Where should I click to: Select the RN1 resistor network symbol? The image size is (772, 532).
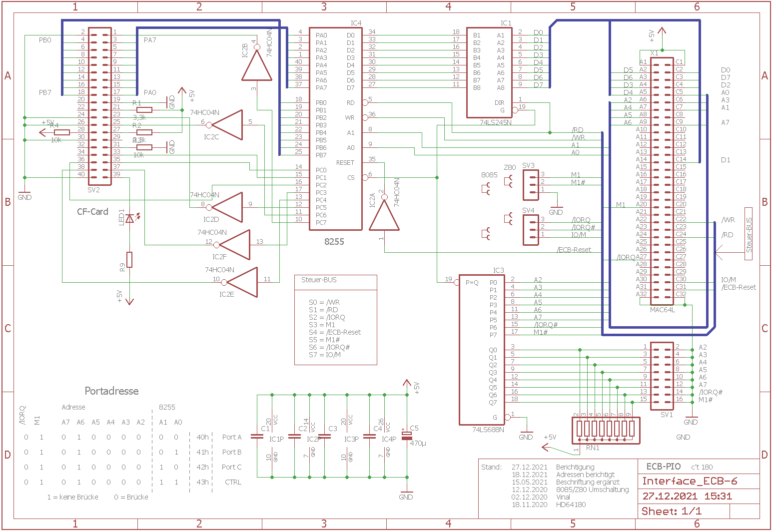(605, 429)
